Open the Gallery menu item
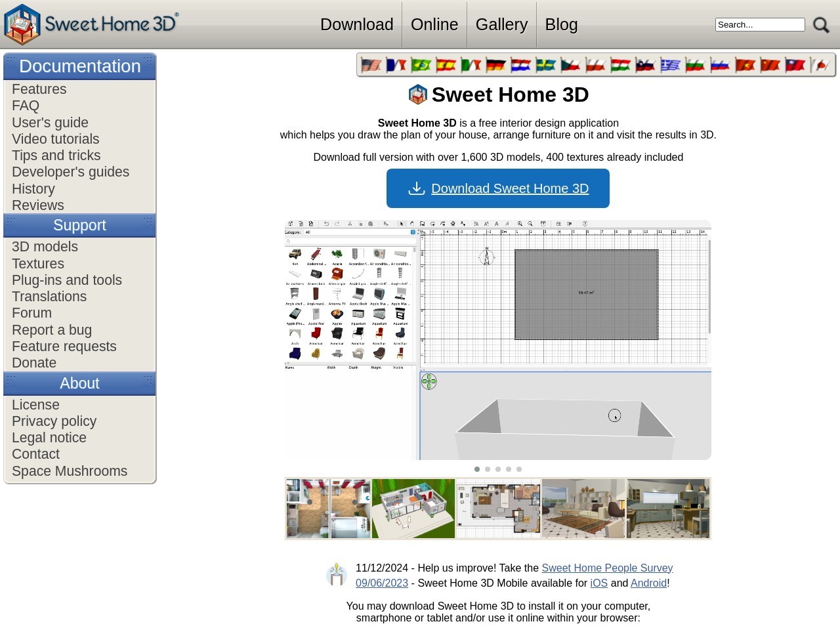 click(501, 24)
